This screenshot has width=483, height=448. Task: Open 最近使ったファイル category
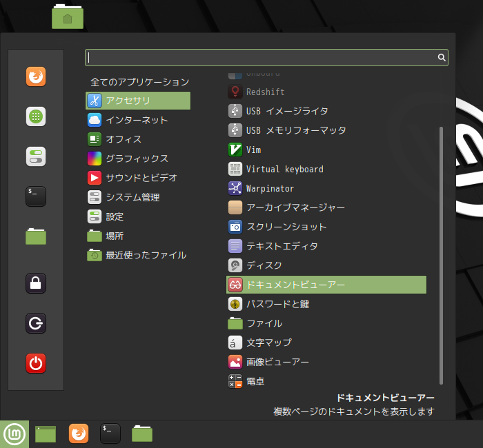pyautogui.click(x=138, y=255)
